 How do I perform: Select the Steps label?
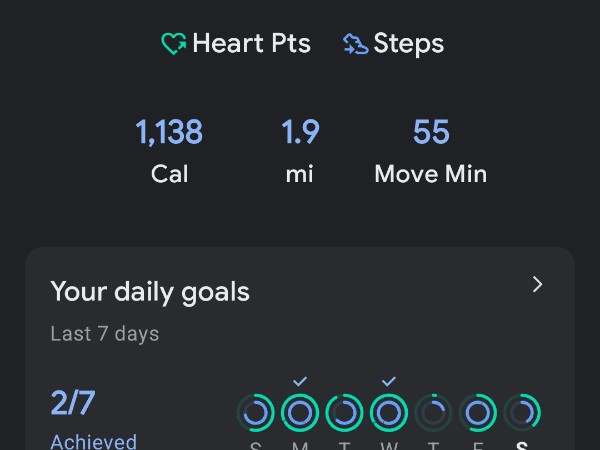[x=408, y=44]
